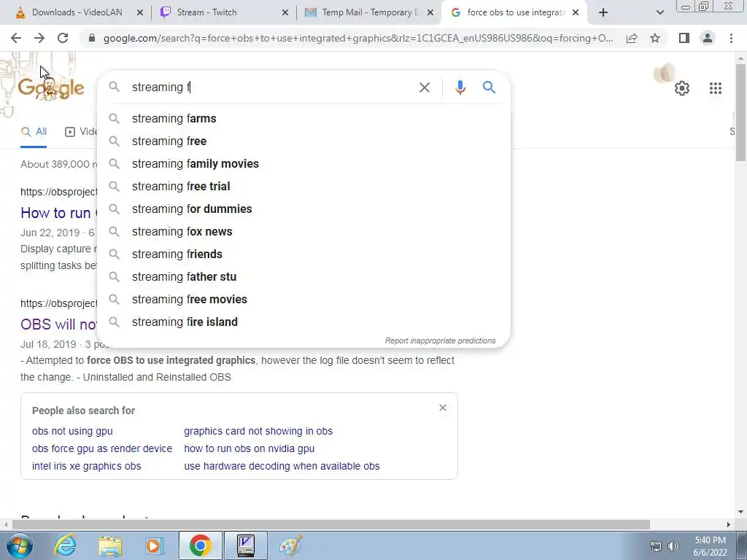Open Windows Media Player from taskbar
This screenshot has height=560, width=747.
click(154, 545)
